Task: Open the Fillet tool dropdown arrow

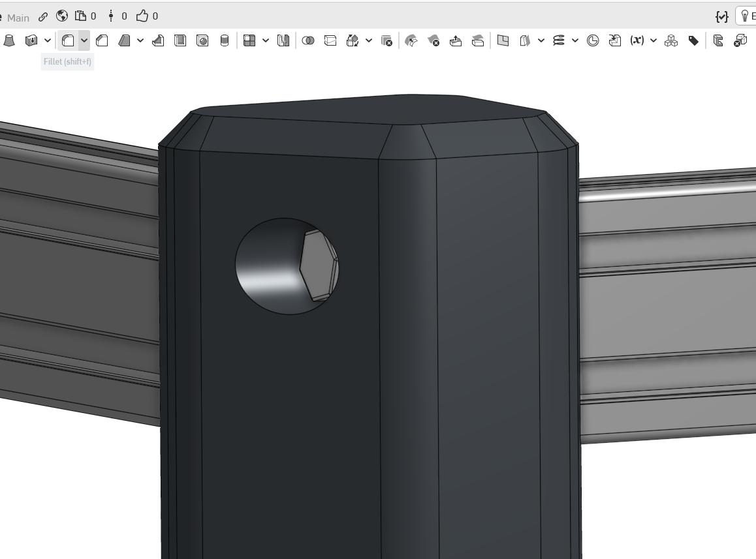Action: click(x=84, y=40)
